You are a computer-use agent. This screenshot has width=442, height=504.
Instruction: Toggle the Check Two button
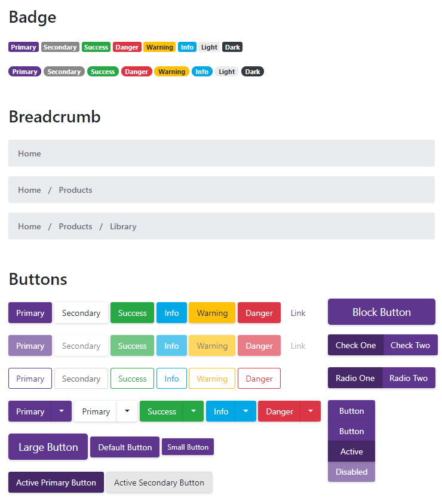pyautogui.click(x=410, y=345)
